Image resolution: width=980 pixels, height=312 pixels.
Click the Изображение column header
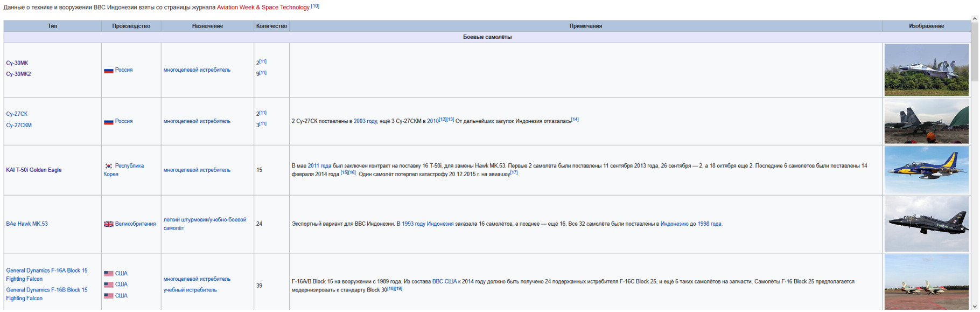point(926,26)
